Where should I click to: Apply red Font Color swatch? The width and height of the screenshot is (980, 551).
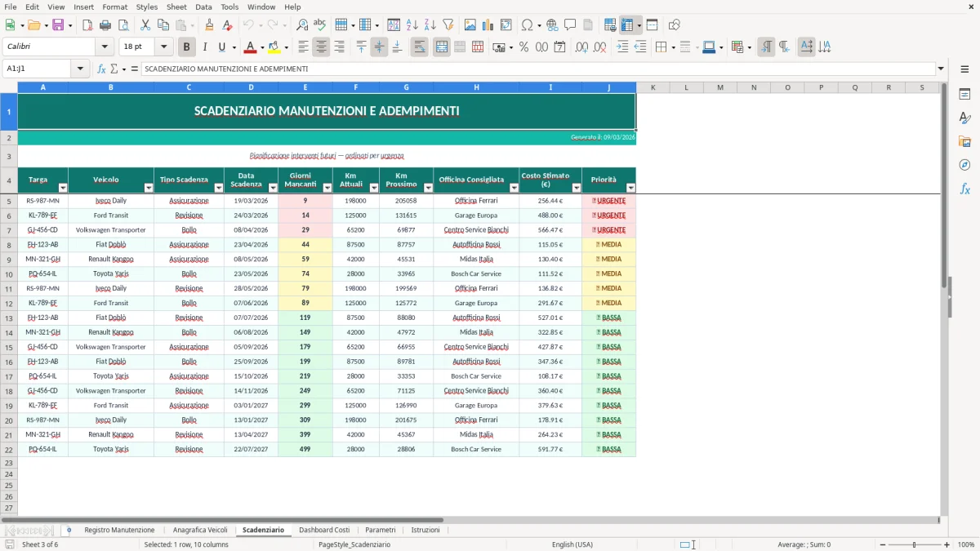coord(251,47)
